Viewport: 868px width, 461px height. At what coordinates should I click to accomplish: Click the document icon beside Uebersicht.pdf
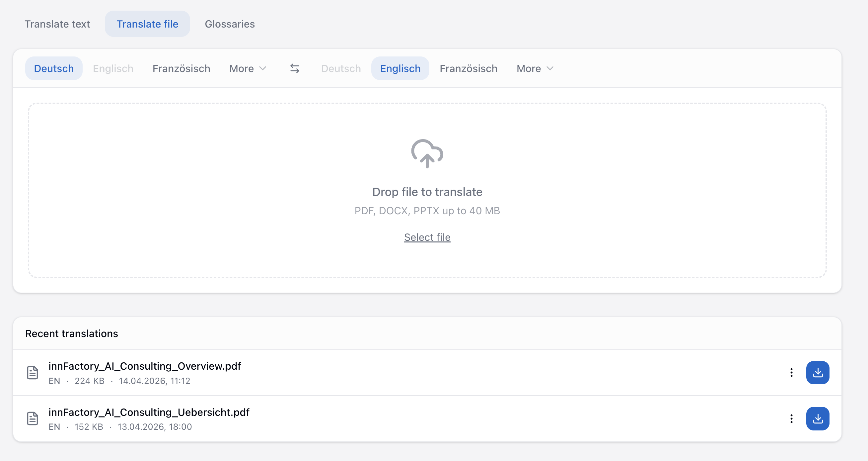[x=32, y=418]
